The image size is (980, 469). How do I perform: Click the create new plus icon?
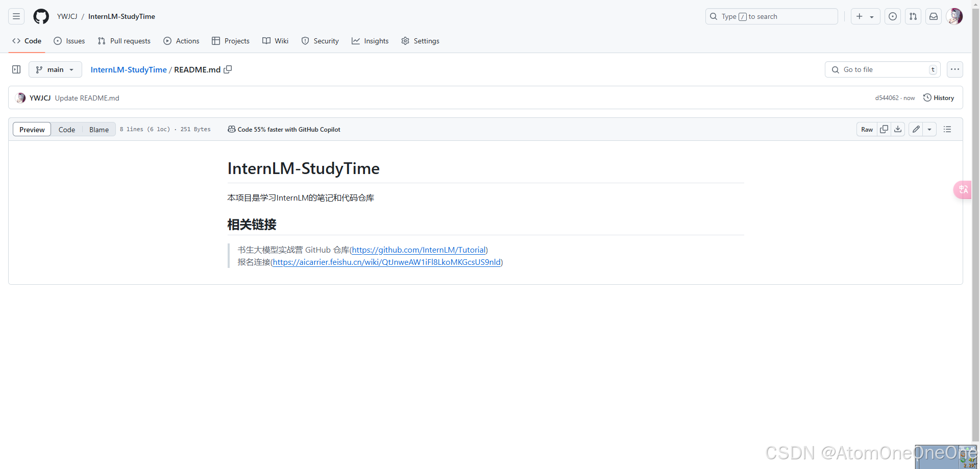tap(860, 16)
